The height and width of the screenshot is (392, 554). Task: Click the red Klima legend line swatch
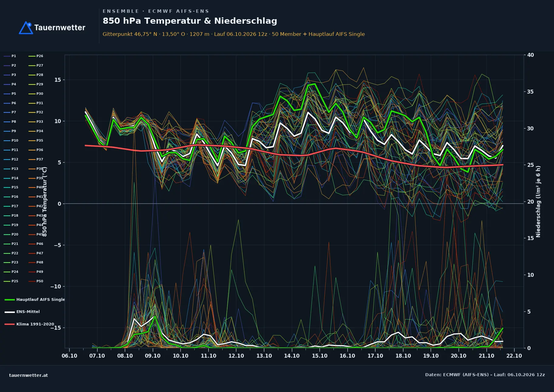[10, 324]
